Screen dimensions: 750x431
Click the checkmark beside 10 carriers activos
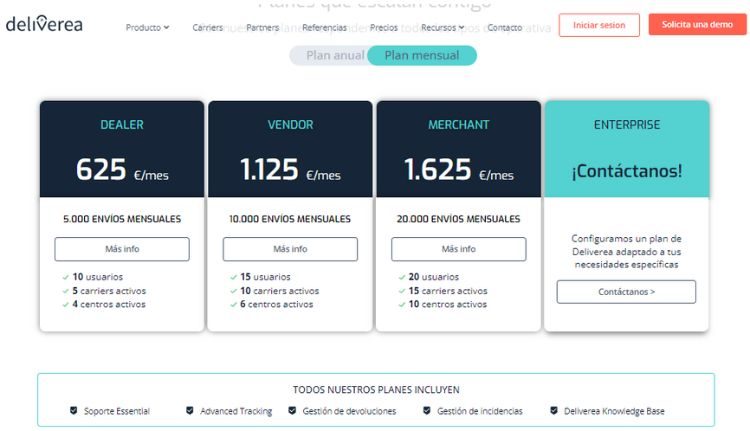click(x=233, y=291)
